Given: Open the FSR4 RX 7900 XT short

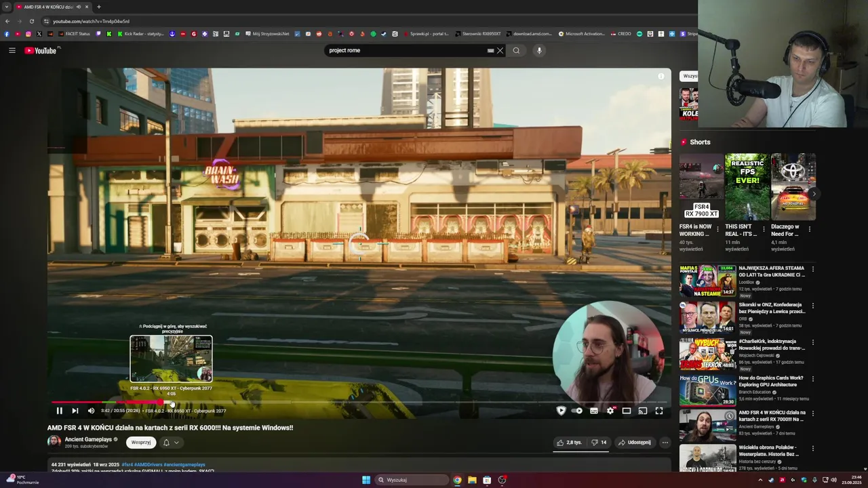Looking at the screenshot, I should tap(701, 186).
